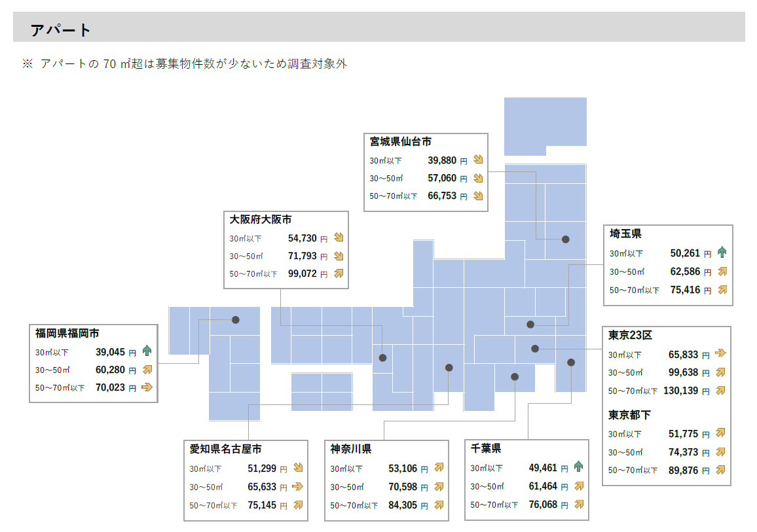Click the アパート section header bar

378,29
